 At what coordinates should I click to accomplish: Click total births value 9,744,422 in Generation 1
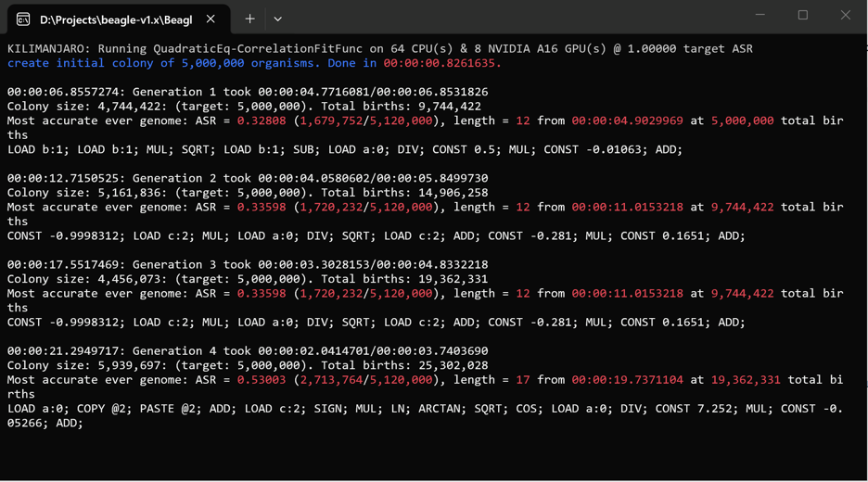[450, 107]
